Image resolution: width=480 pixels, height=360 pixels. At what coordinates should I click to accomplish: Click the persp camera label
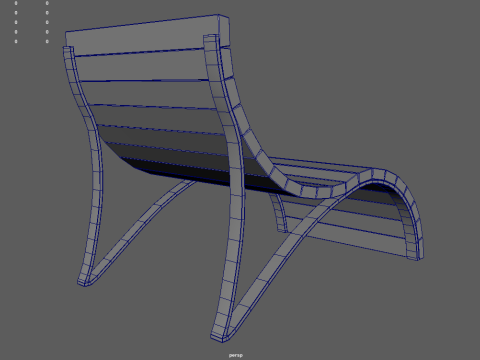point(236,355)
